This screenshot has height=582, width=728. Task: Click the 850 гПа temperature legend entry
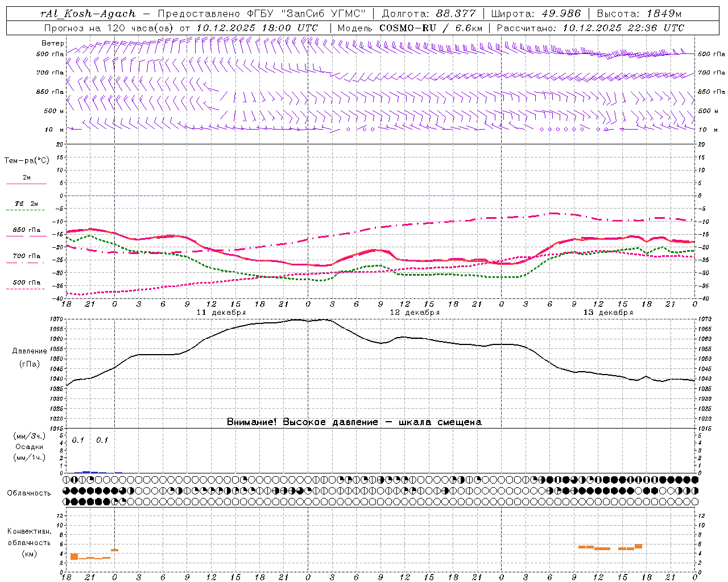click(27, 230)
